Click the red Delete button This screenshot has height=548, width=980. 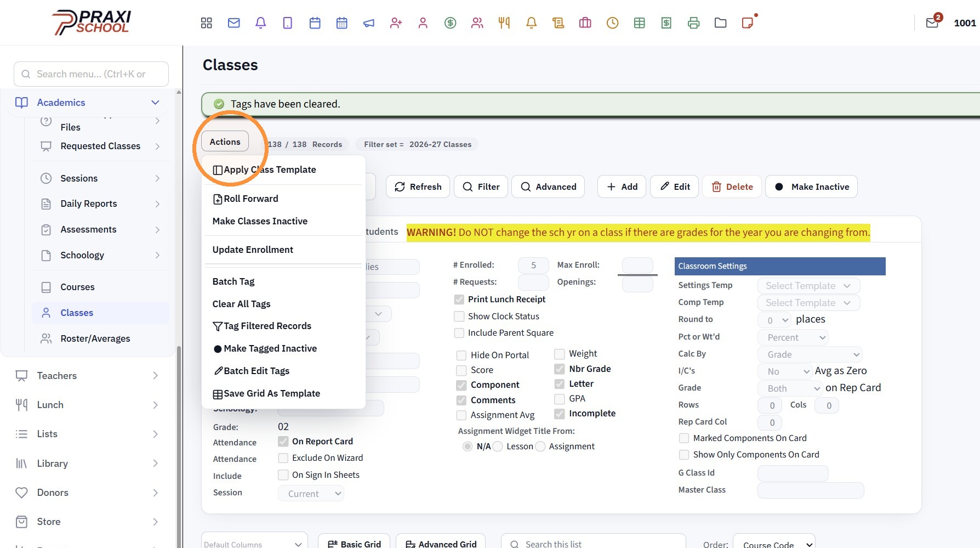pos(732,187)
